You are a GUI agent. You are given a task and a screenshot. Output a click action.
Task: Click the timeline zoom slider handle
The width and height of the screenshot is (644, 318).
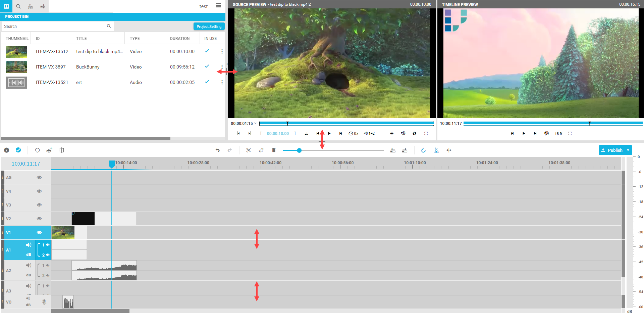click(299, 150)
